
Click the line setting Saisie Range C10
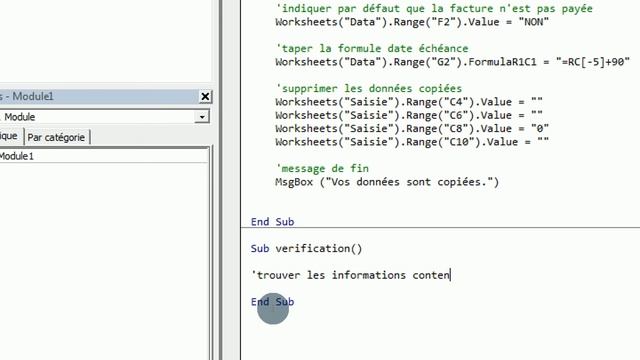click(x=412, y=142)
